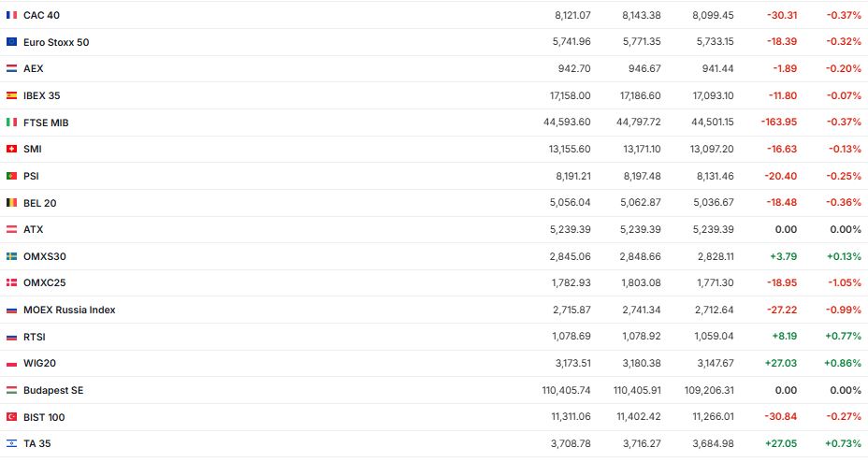This screenshot has width=868, height=462.
Task: Open the ATX index link
Action: (x=34, y=229)
